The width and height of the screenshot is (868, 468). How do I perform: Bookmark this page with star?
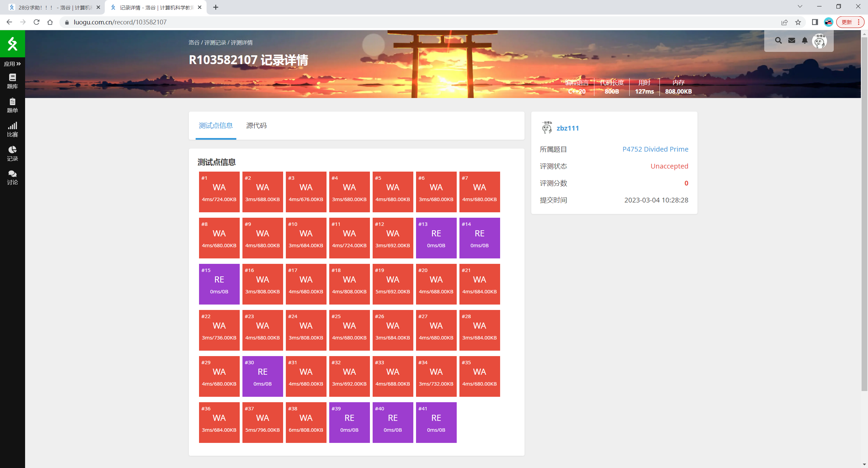[x=798, y=22]
